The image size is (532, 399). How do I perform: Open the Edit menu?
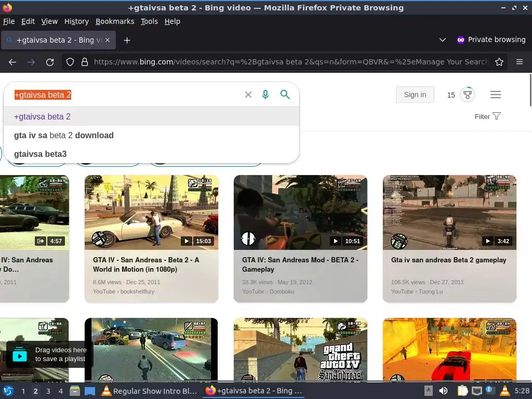28,21
